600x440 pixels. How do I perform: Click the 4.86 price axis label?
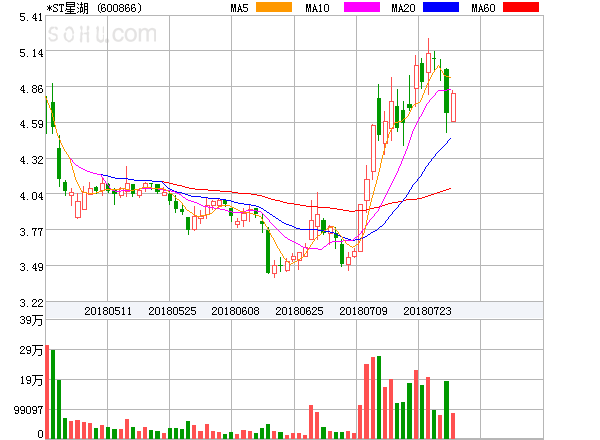pos(31,89)
